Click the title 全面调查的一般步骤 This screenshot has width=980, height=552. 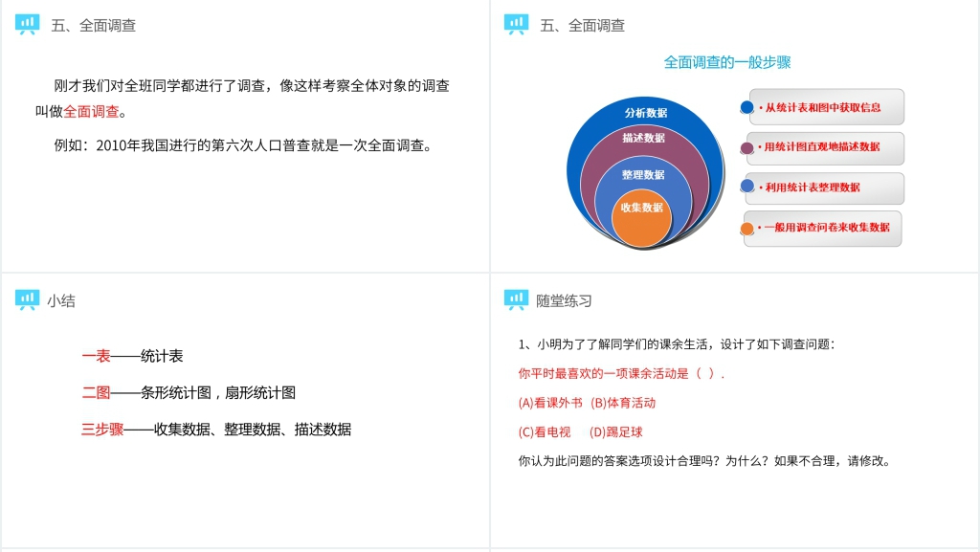[727, 62]
